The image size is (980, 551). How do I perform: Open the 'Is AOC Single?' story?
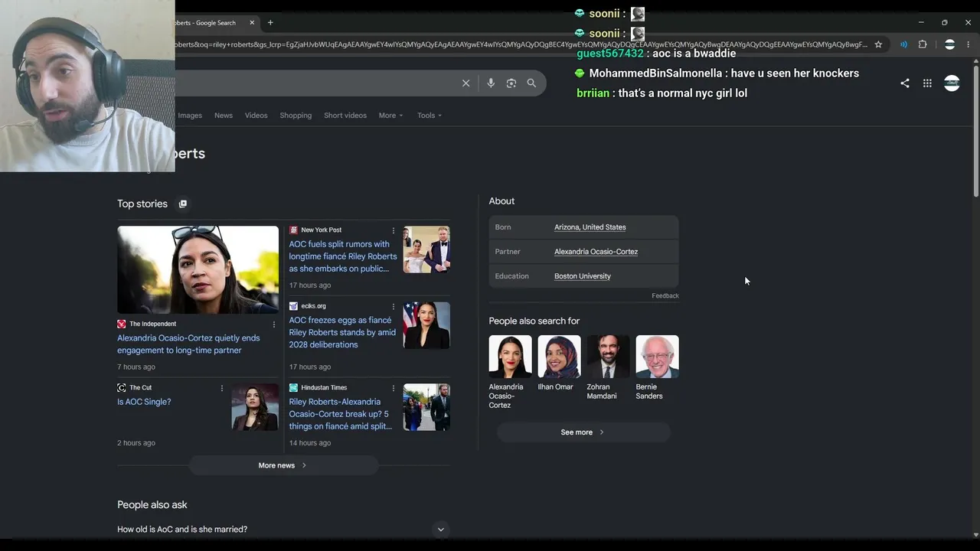[144, 402]
